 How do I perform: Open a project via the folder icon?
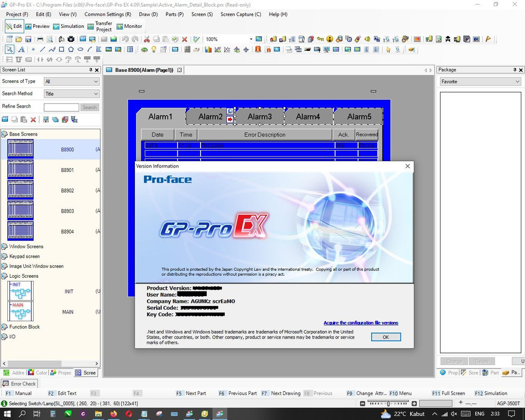pos(19,39)
